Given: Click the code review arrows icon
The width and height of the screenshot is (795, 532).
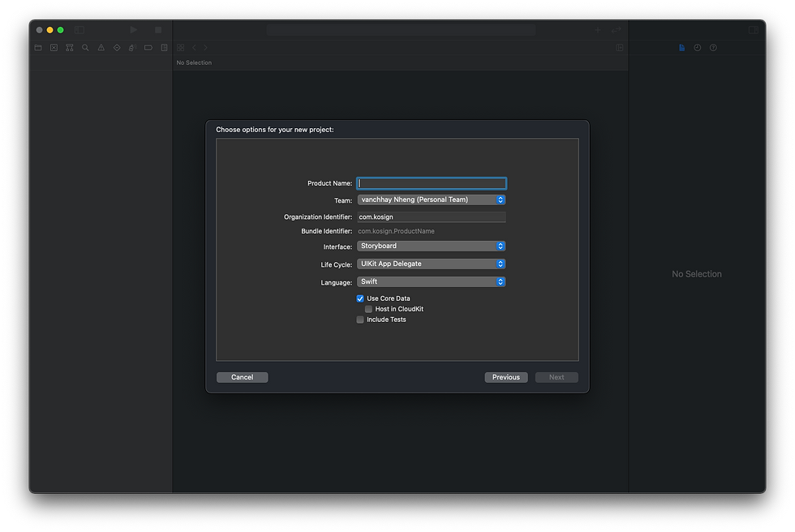Looking at the screenshot, I should pyautogui.click(x=616, y=30).
